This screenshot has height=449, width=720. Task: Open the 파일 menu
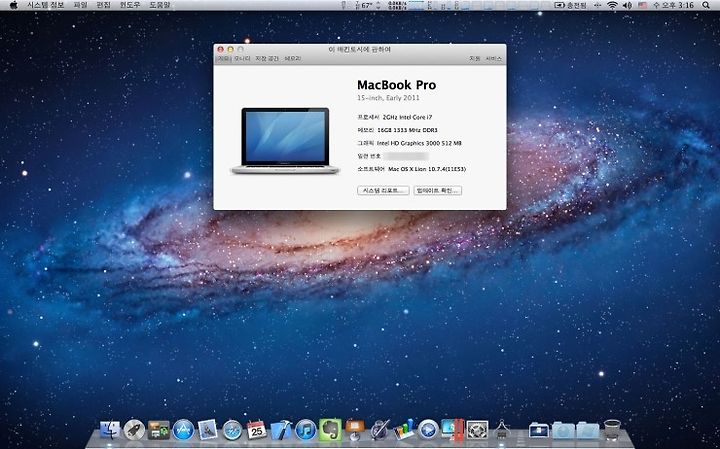coord(80,5)
